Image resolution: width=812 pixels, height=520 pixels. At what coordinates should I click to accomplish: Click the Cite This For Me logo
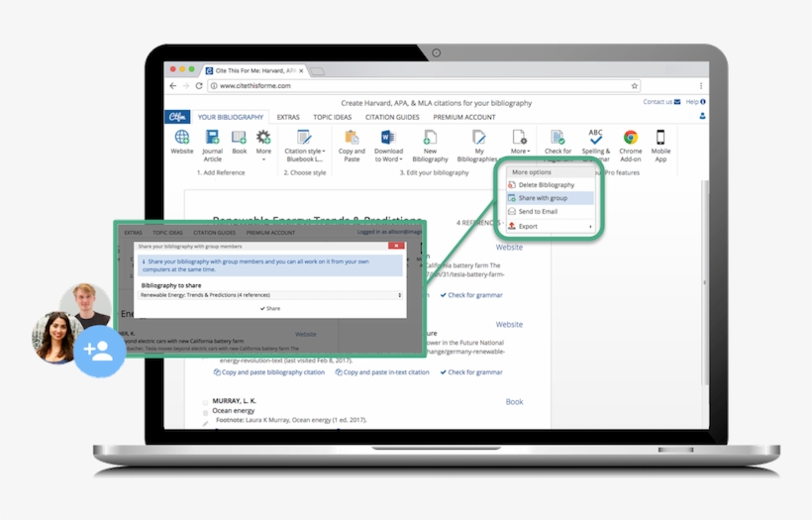177,117
